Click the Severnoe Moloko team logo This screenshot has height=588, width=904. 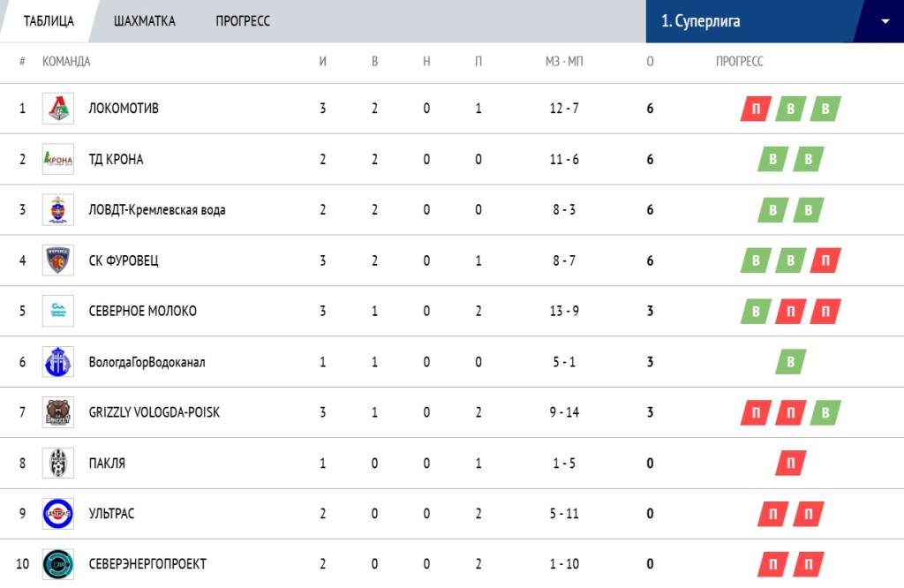click(58, 312)
